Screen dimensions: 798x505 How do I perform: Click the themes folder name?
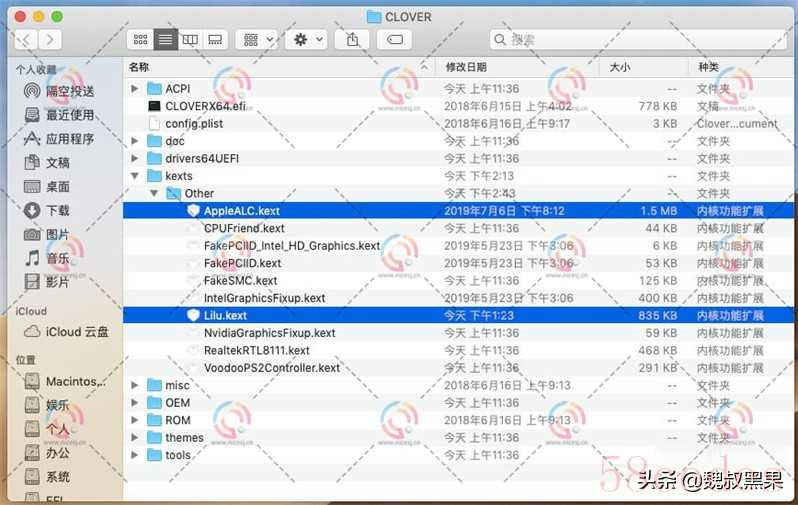[184, 437]
